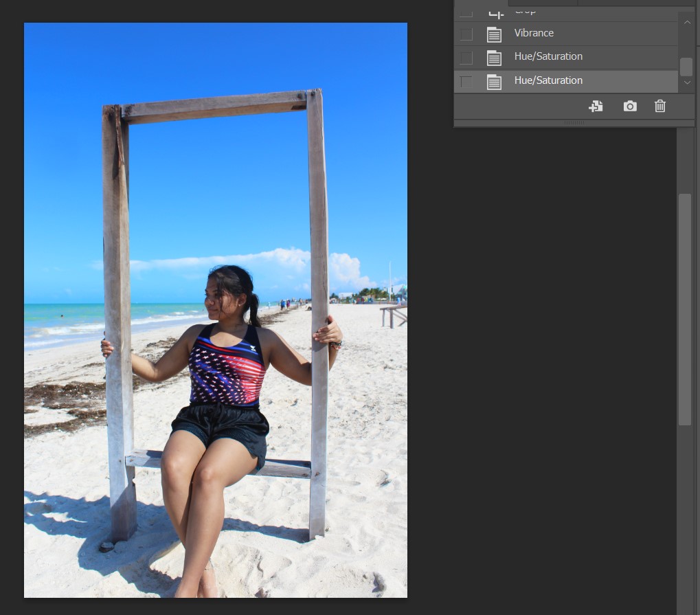700x615 pixels.
Task: Toggle the box beside the Crop state
Action: tap(466, 12)
